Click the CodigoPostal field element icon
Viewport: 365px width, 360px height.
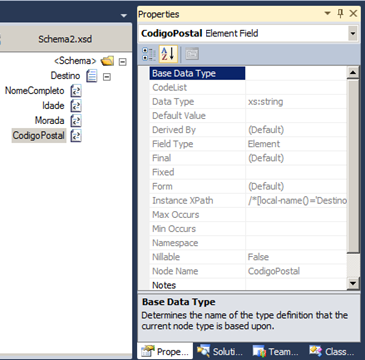coord(76,136)
